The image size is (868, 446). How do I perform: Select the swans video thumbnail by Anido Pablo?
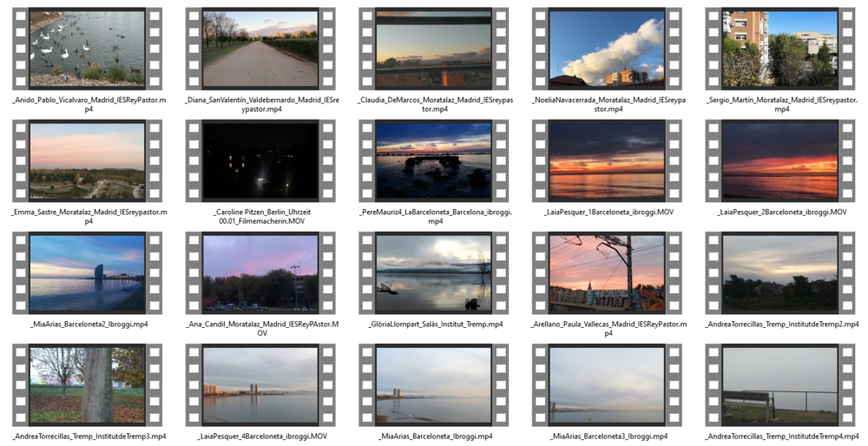point(88,49)
